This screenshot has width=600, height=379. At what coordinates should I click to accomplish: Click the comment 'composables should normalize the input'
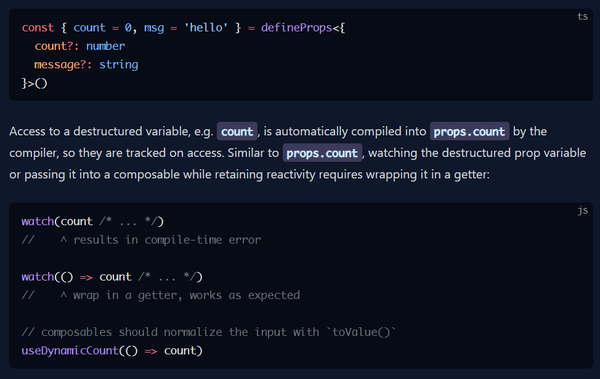click(x=209, y=332)
